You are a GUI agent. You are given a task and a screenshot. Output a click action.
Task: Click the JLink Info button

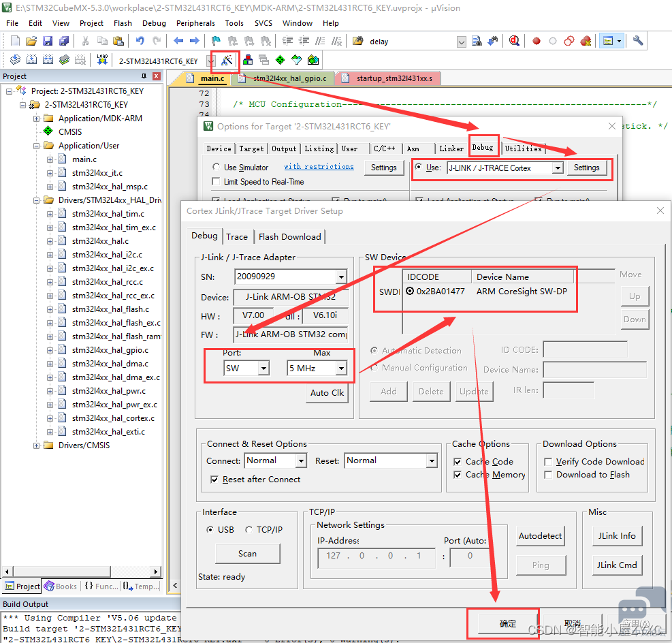click(x=617, y=536)
